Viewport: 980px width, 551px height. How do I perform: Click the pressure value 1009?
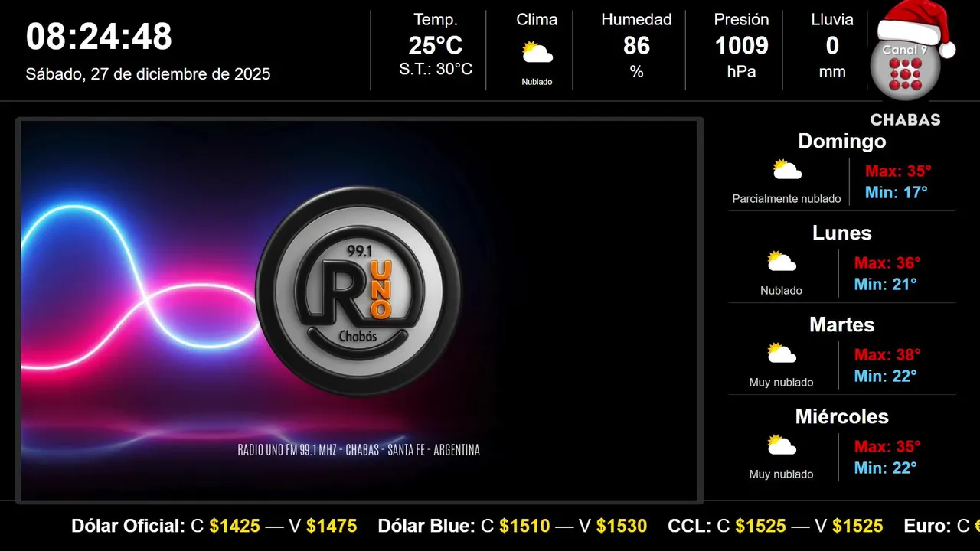741,46
